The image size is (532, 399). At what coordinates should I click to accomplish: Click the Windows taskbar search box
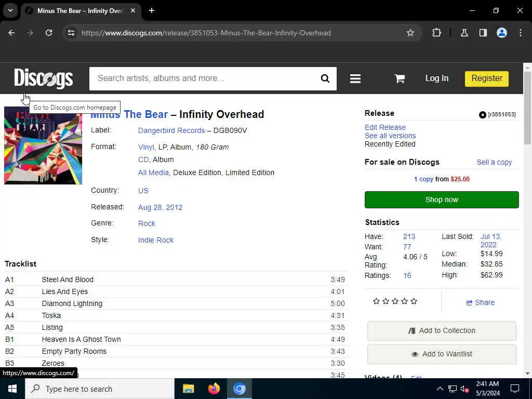(x=100, y=389)
